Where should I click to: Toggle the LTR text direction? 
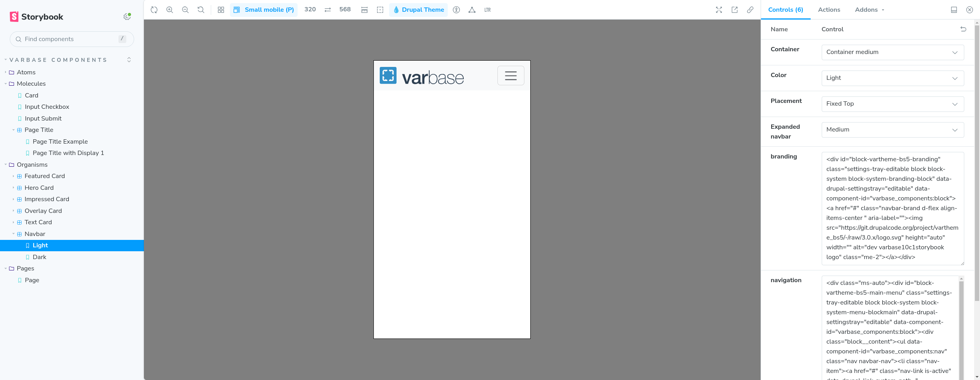[x=487, y=10]
